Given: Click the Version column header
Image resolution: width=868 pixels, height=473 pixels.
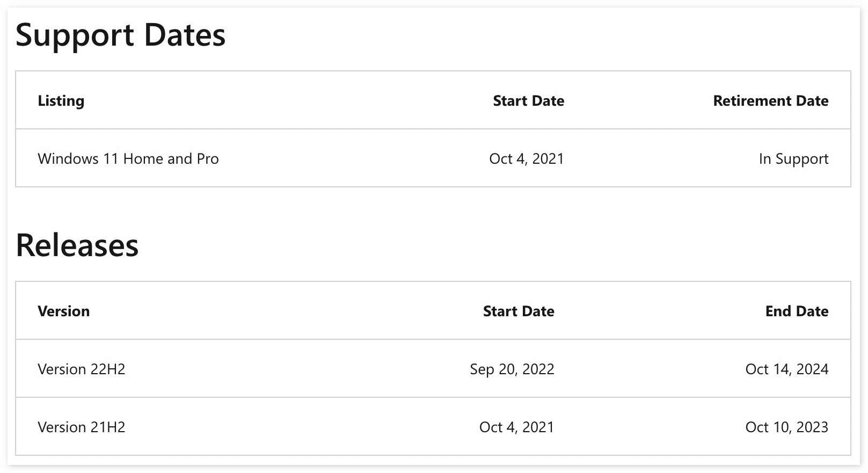Looking at the screenshot, I should point(63,311).
